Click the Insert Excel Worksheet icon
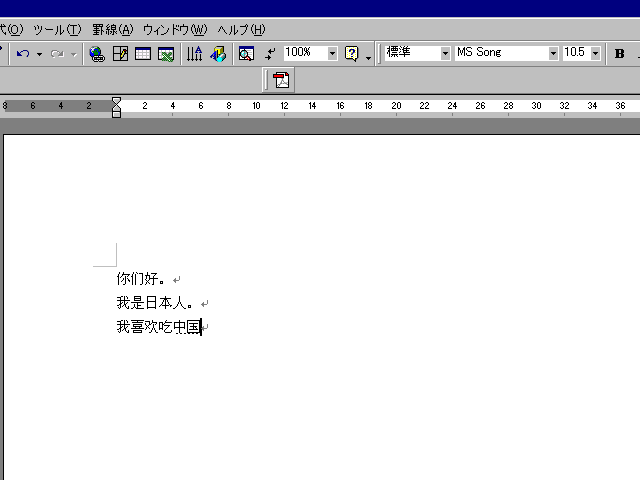Image resolution: width=640 pixels, height=480 pixels. [166, 53]
